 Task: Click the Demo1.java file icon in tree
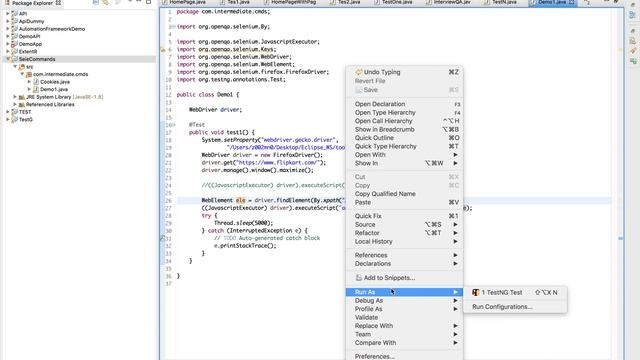36,89
